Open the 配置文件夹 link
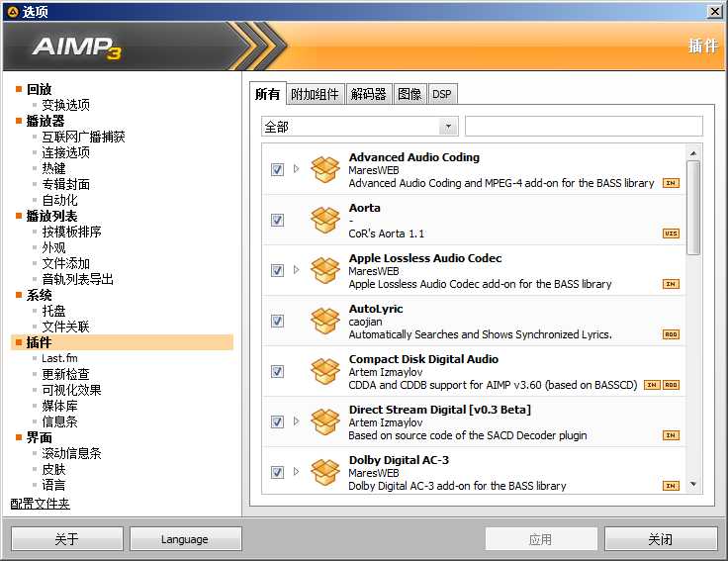 [x=40, y=504]
